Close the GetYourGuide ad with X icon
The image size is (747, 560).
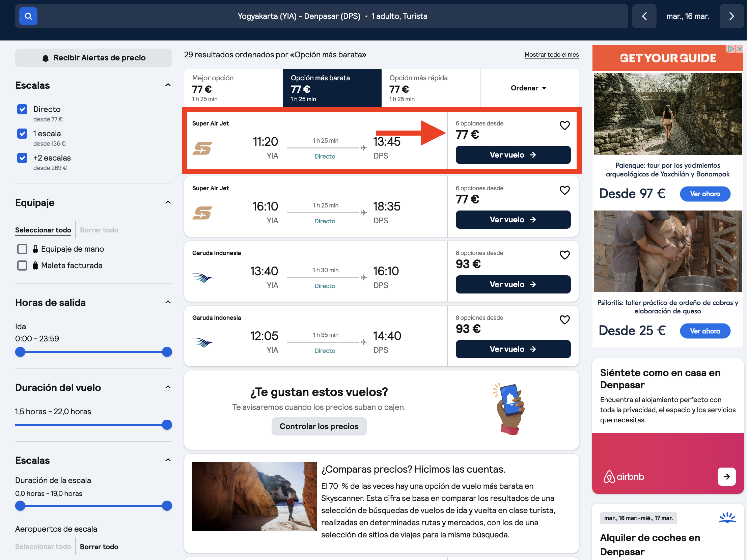740,49
